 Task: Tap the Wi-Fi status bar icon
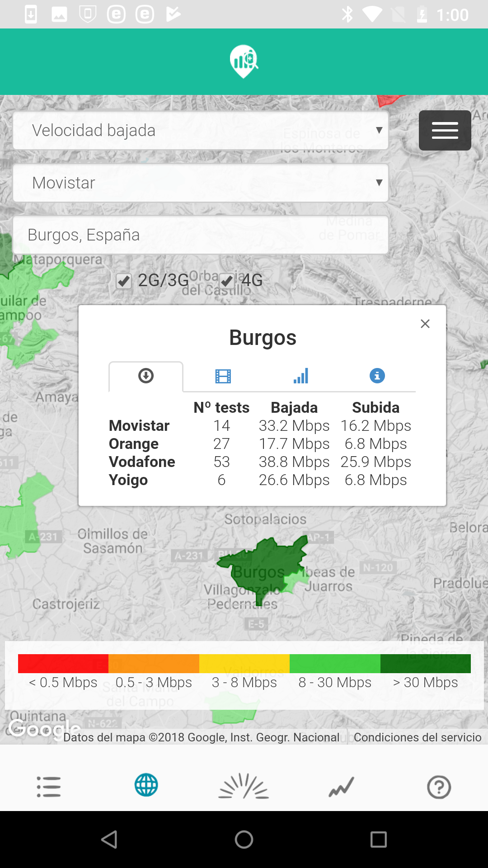[x=372, y=14]
